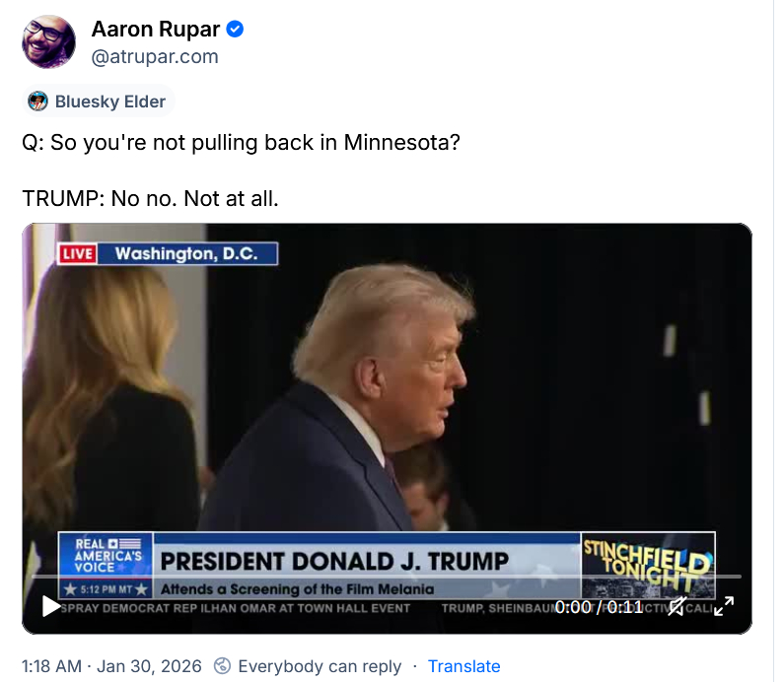Click the video time display 0:00 / 0:11

[x=599, y=606]
